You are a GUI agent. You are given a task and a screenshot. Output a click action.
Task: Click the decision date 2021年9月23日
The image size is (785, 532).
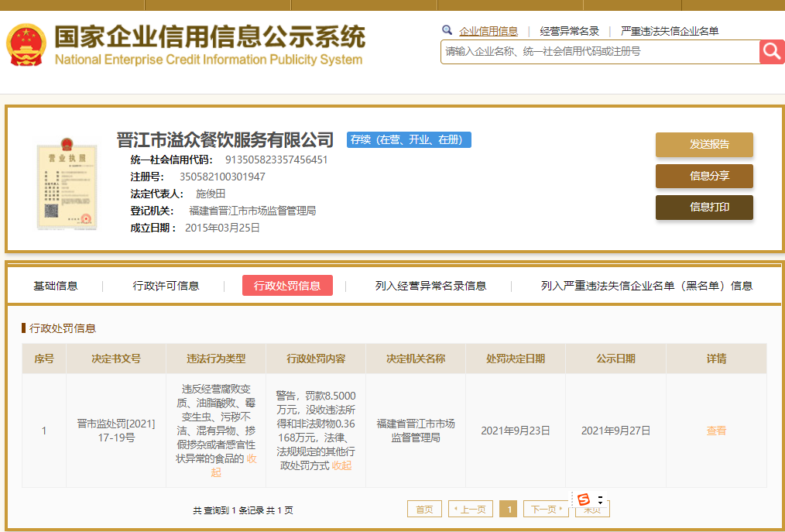click(x=516, y=431)
